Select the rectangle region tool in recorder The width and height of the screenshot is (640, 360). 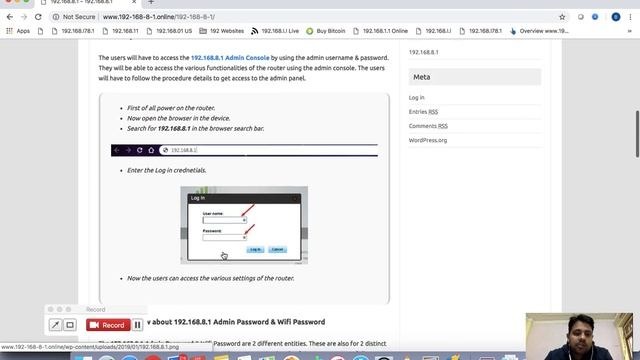[70, 325]
